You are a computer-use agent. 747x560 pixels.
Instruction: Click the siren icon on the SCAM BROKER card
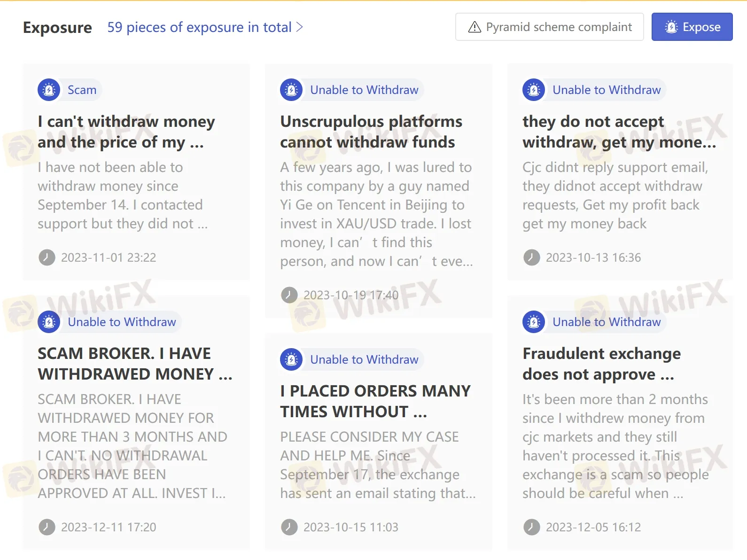(x=49, y=322)
